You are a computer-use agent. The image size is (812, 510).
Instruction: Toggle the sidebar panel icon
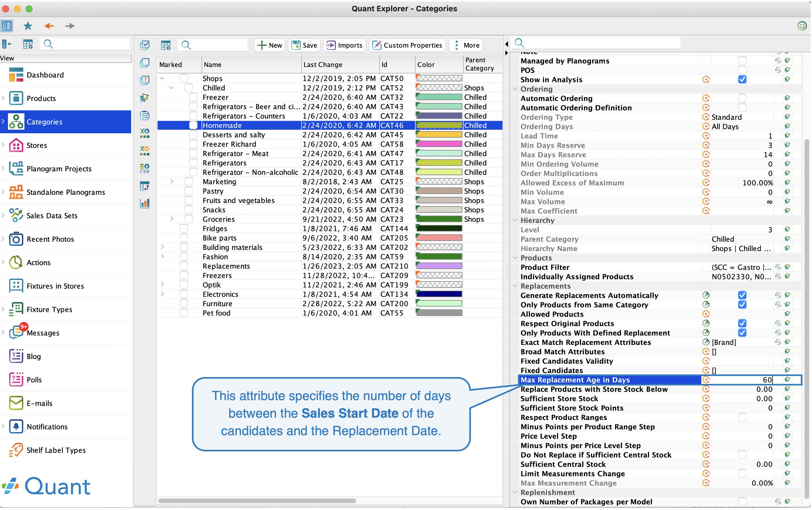(x=7, y=26)
